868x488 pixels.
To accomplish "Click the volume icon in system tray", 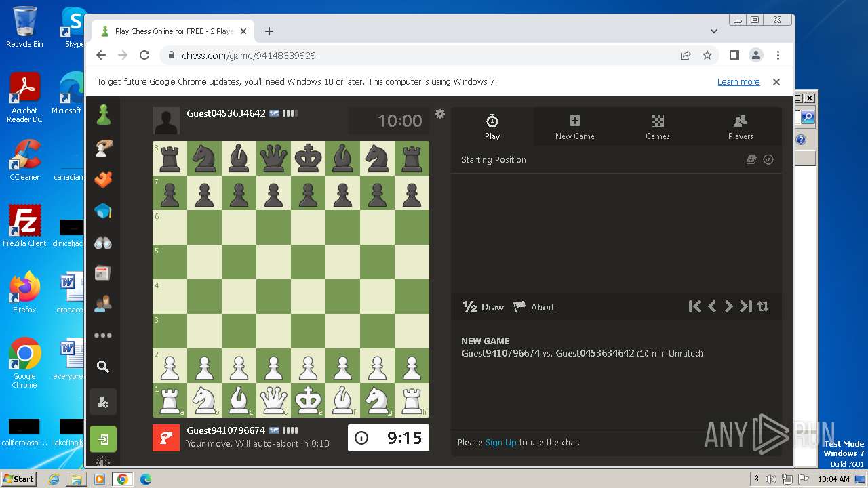I will [771, 479].
